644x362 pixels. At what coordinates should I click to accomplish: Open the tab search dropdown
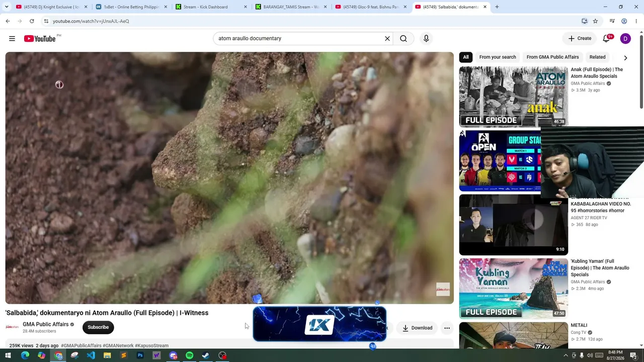[x=7, y=7]
